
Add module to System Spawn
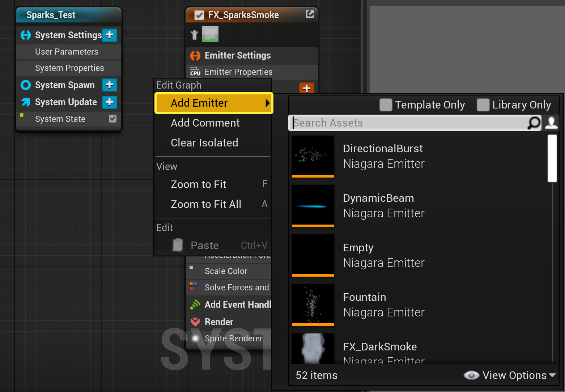click(x=110, y=85)
